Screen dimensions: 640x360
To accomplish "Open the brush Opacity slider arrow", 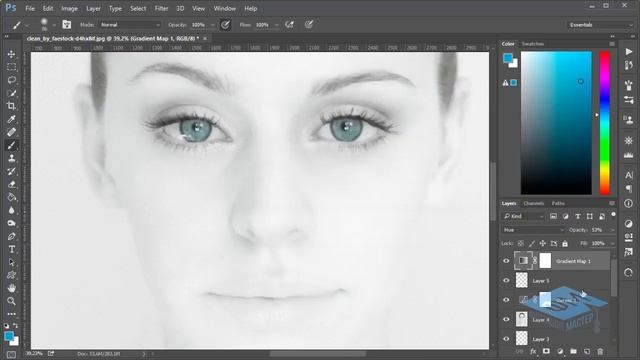I will (x=213, y=25).
